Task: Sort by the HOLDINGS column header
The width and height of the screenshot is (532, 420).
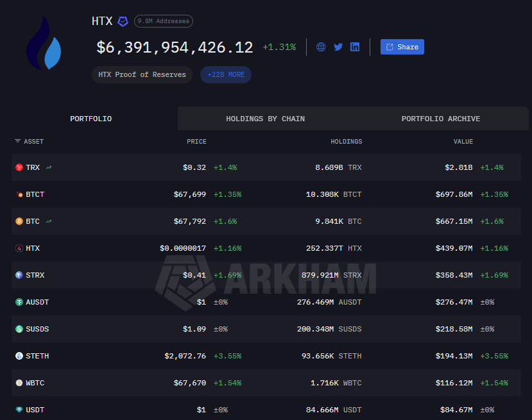Action: 347,141
